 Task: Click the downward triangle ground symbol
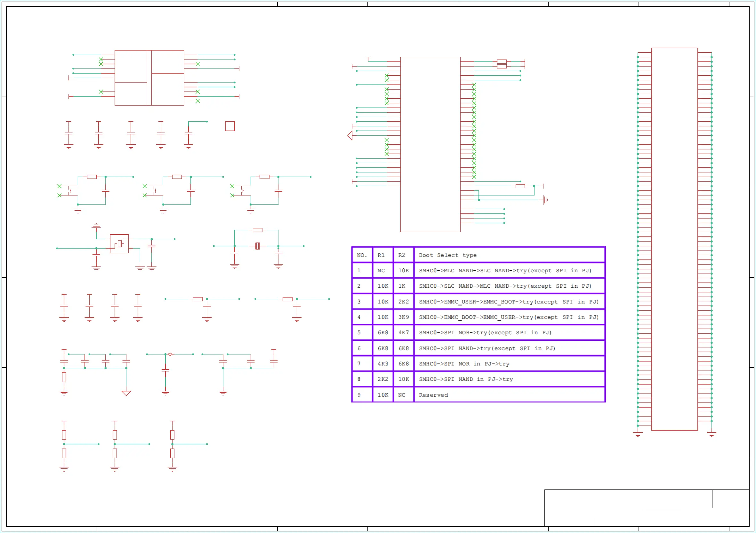tap(126, 393)
